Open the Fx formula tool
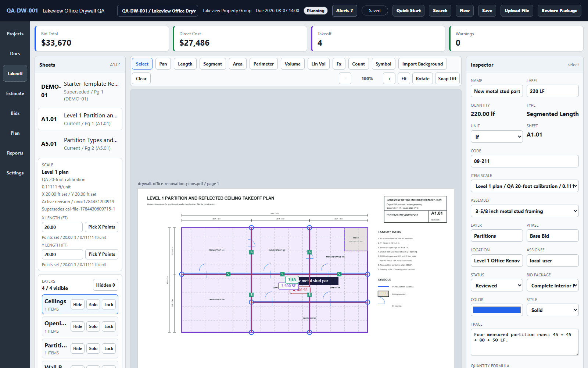Screen dimensions: 588x368 [x=339, y=64]
